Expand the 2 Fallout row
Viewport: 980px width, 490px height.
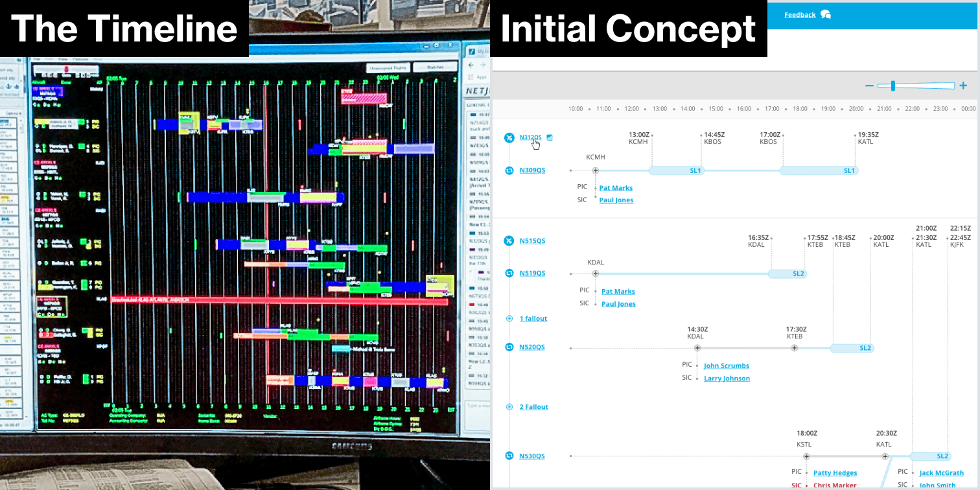[x=533, y=407]
